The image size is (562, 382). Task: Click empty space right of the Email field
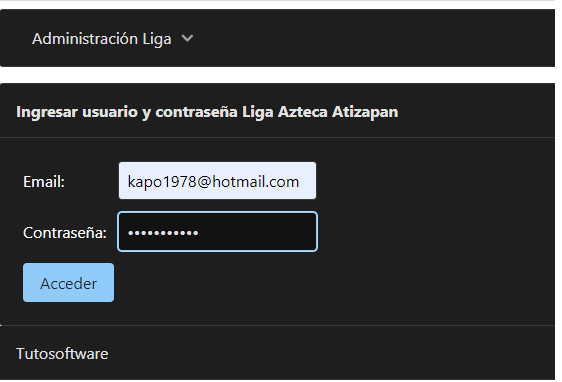[x=434, y=181]
